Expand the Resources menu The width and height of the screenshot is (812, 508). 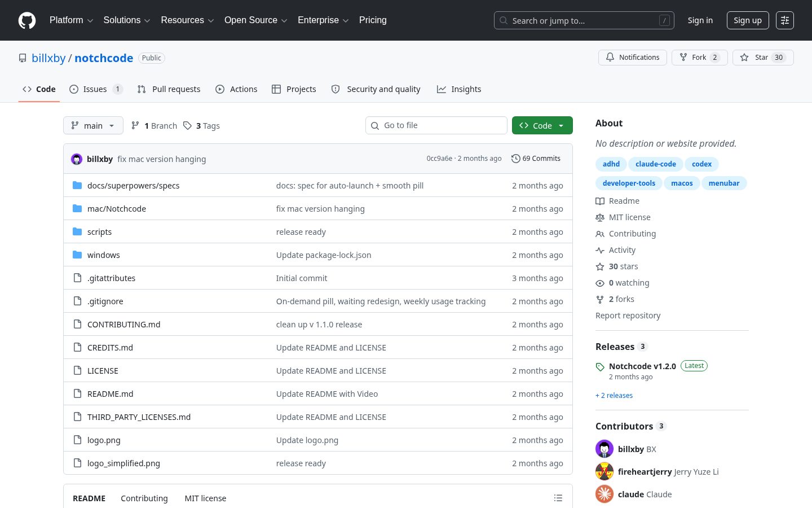pyautogui.click(x=187, y=20)
